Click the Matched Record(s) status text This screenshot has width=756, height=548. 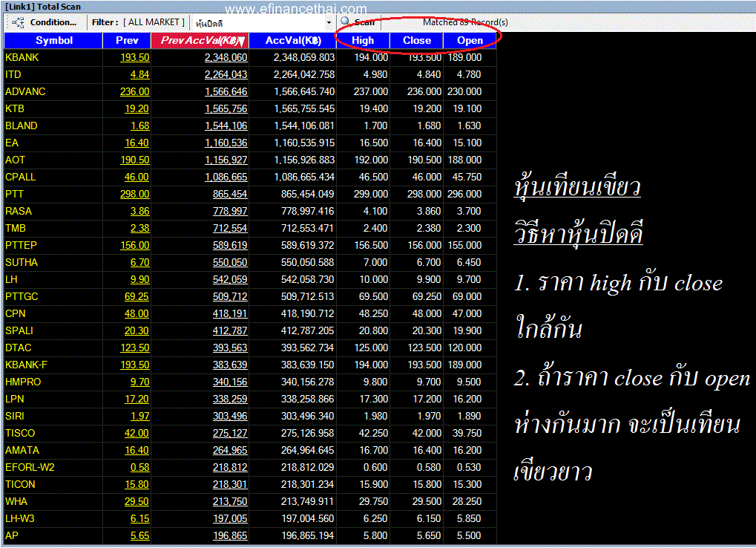click(x=465, y=22)
